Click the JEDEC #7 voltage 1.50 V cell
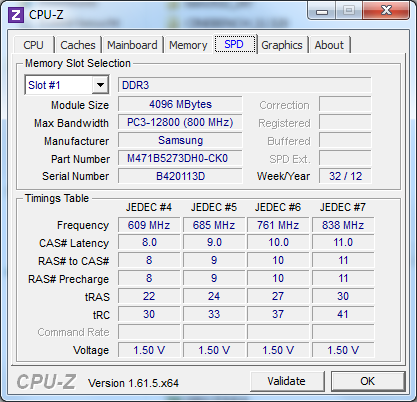Image resolution: width=417 pixels, height=402 pixels. click(343, 350)
